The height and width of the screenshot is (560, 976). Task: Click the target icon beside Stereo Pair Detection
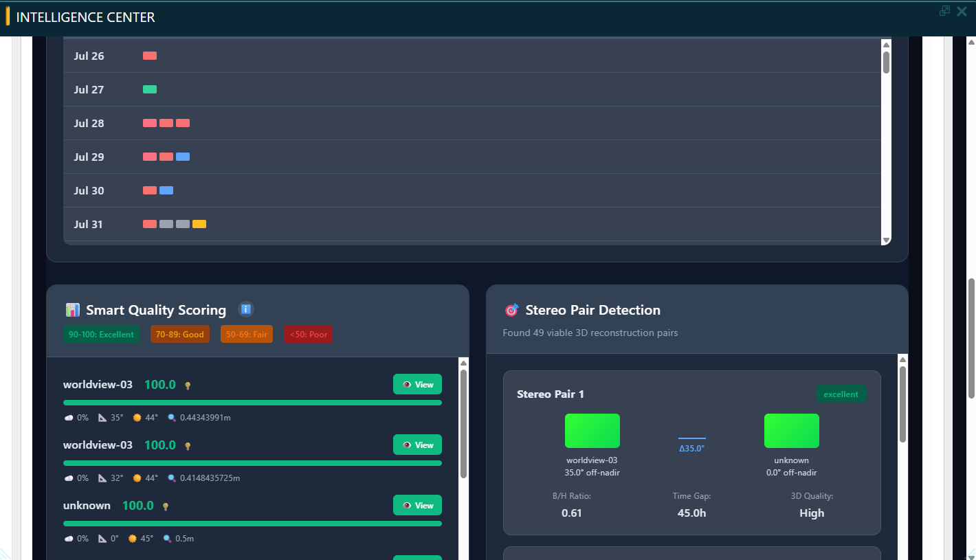pos(511,311)
